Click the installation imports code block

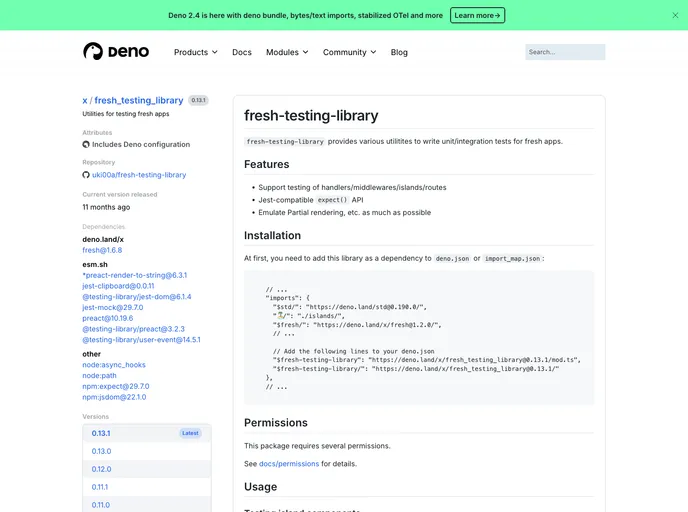pyautogui.click(x=419, y=338)
